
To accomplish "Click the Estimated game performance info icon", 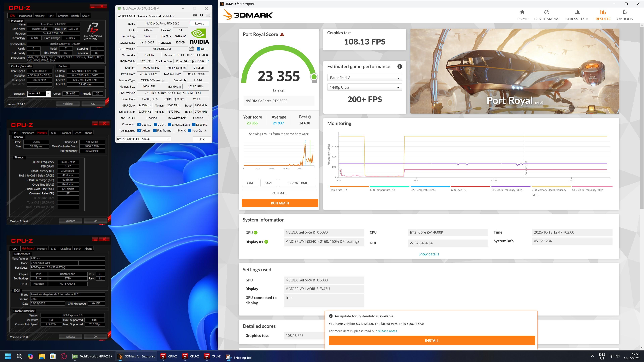I will [400, 66].
